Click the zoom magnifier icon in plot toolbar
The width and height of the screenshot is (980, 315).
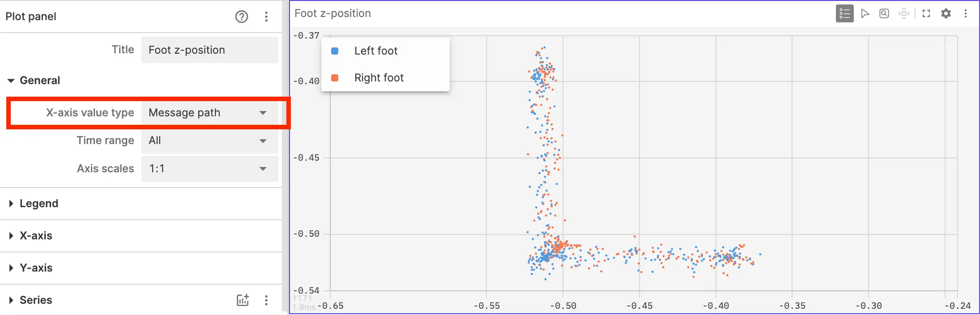tap(884, 14)
